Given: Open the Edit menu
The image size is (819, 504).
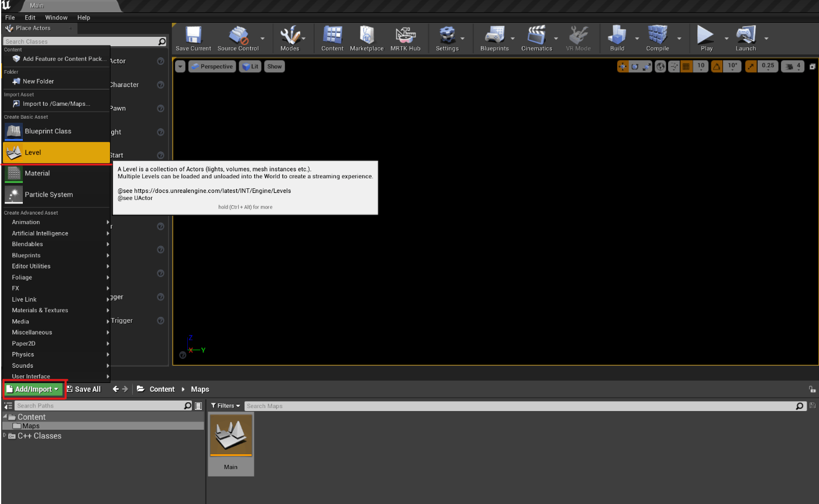Looking at the screenshot, I should [29, 17].
